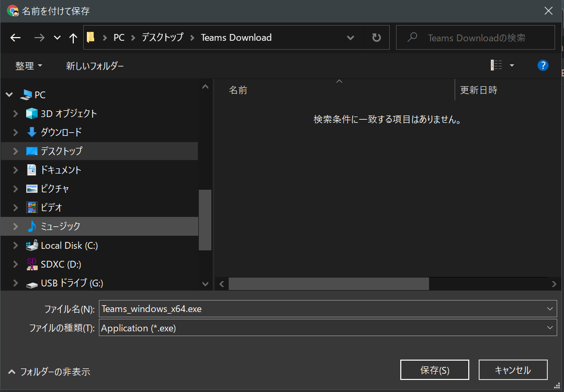This screenshot has width=564, height=392.
Task: Click the yellow folder icon in address bar
Action: 91,37
